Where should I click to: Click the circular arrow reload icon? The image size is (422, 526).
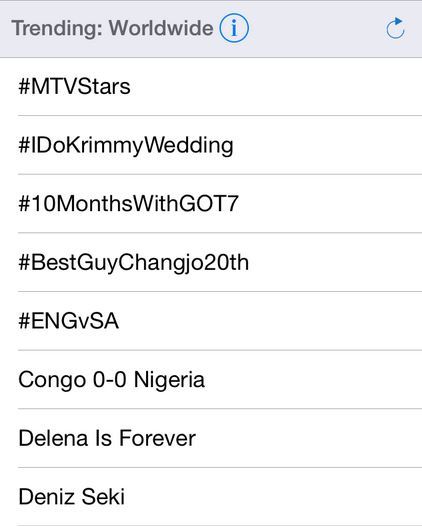395,28
